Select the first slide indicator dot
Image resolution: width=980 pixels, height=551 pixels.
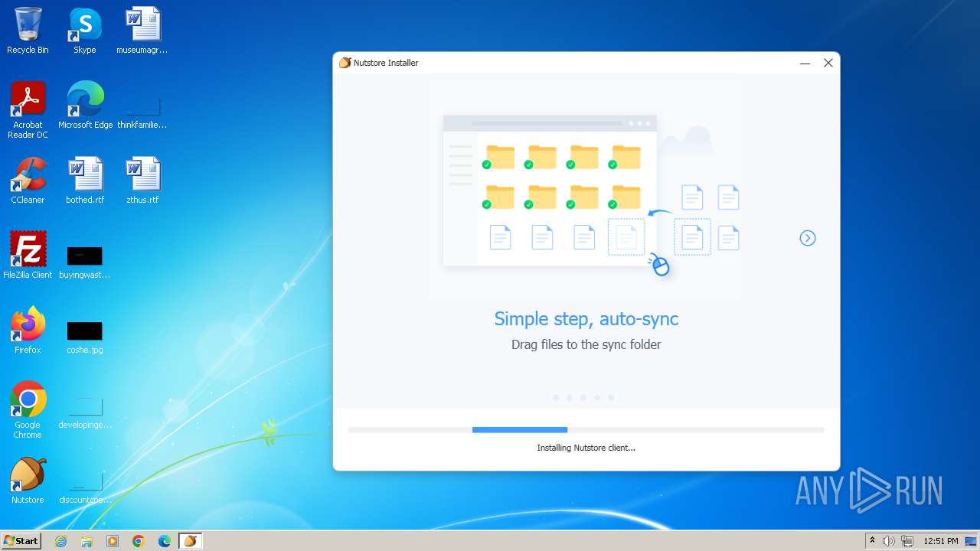coord(556,398)
